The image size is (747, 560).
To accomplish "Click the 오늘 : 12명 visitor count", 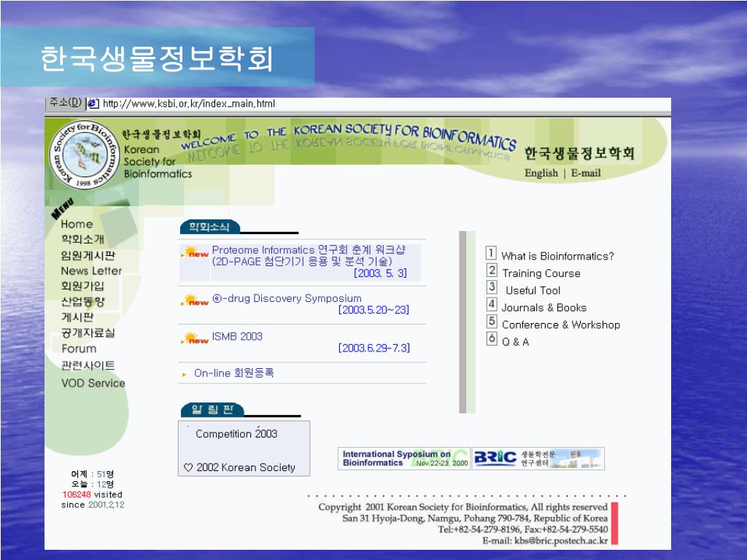I will pyautogui.click(x=92, y=484).
